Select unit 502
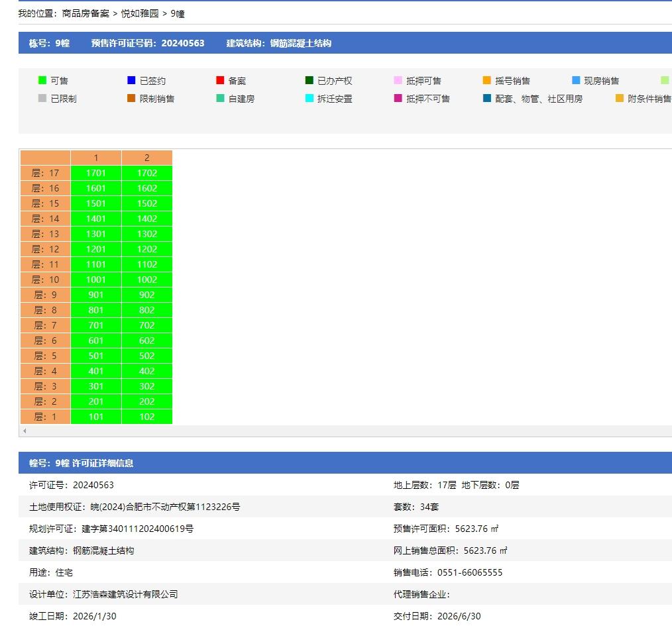The height and width of the screenshot is (626, 672). tap(147, 356)
